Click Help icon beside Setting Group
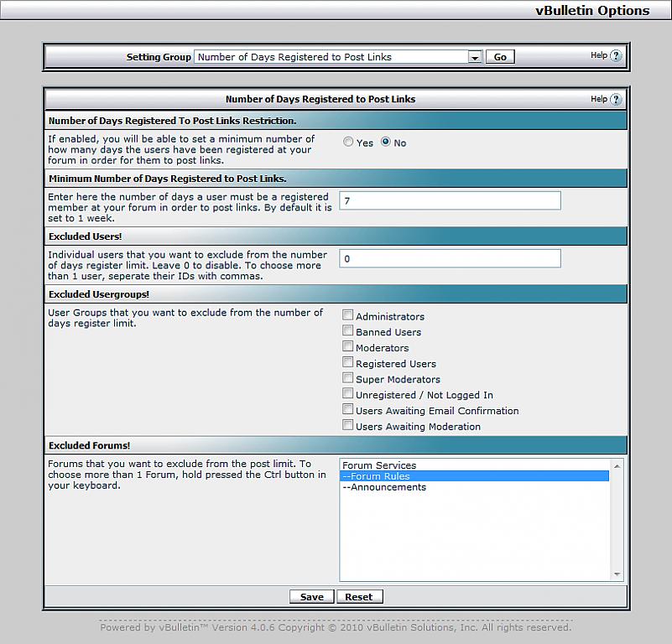Screen dimensions: 672x644 (x=616, y=56)
